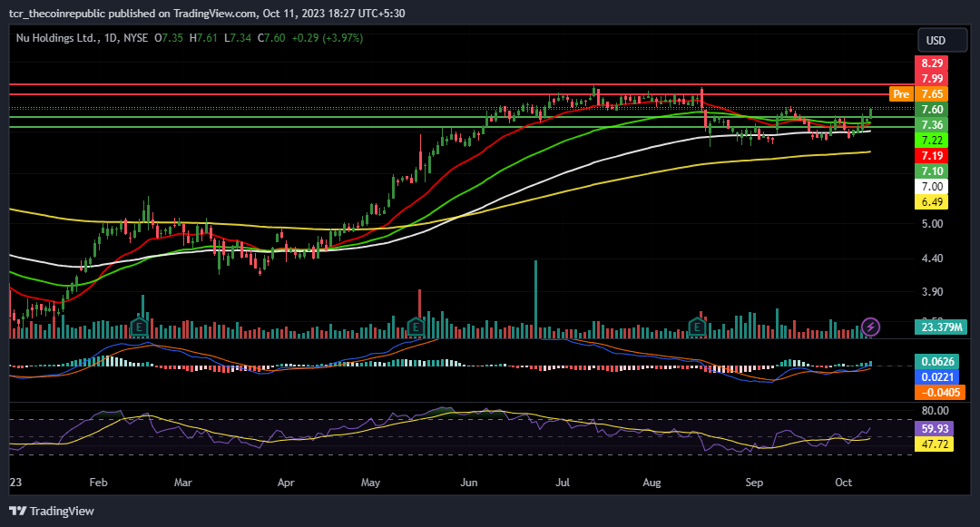Screen dimensions: 980x527
Task: Click the 4.40 price axis label
Action: coord(932,258)
